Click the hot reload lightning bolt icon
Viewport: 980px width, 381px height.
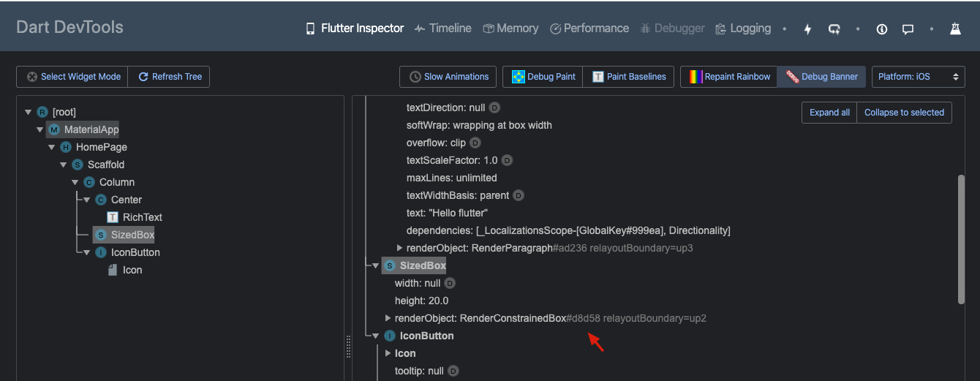[808, 29]
